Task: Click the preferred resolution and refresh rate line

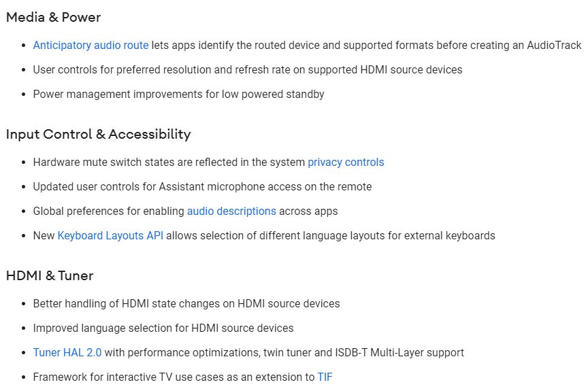Action: coord(248,69)
